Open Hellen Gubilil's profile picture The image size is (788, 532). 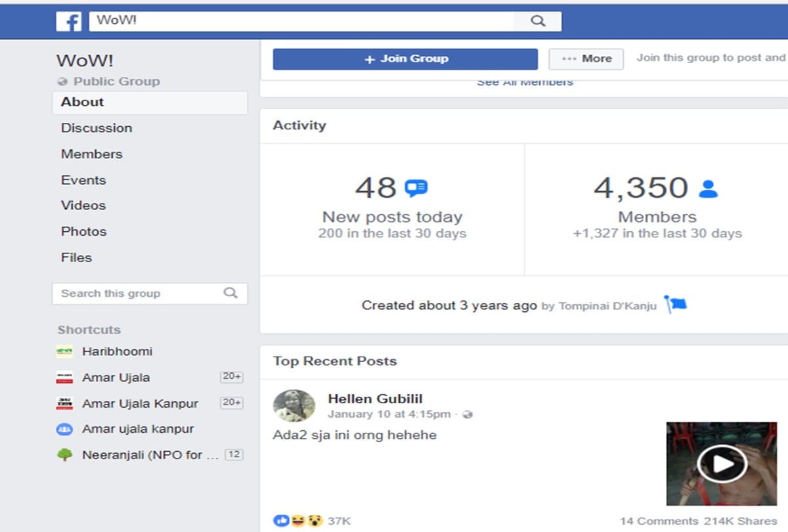pyautogui.click(x=294, y=405)
